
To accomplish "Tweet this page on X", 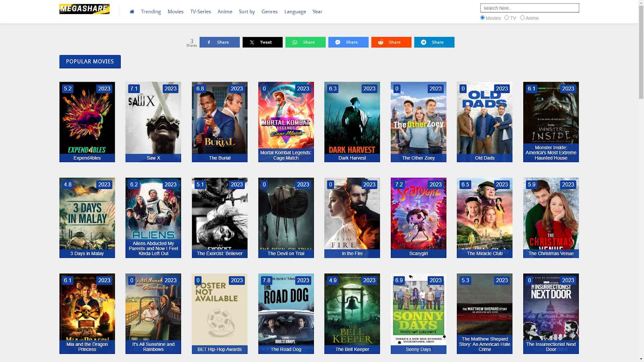I will click(x=262, y=42).
